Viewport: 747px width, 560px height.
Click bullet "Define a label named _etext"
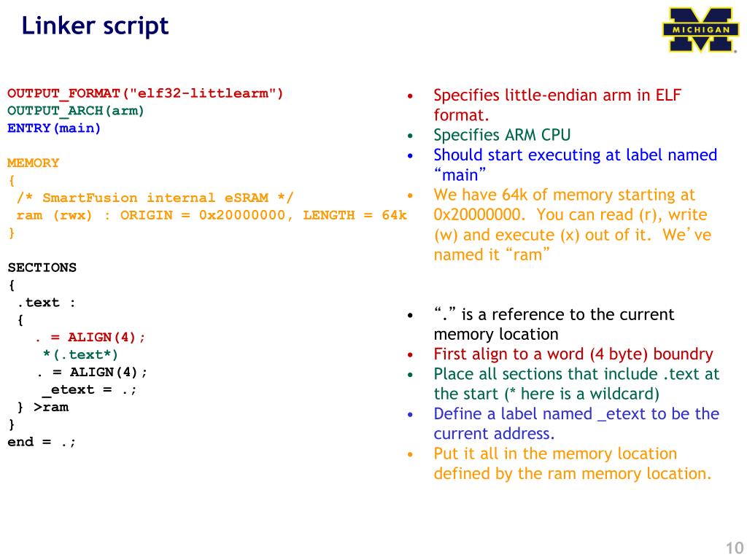coord(576,424)
